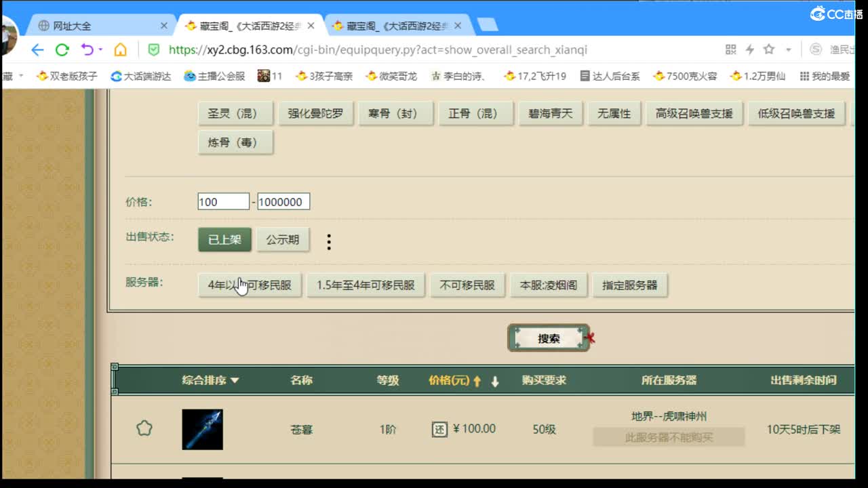
Task: Open the 综合排序 sort dropdown
Action: click(x=210, y=380)
